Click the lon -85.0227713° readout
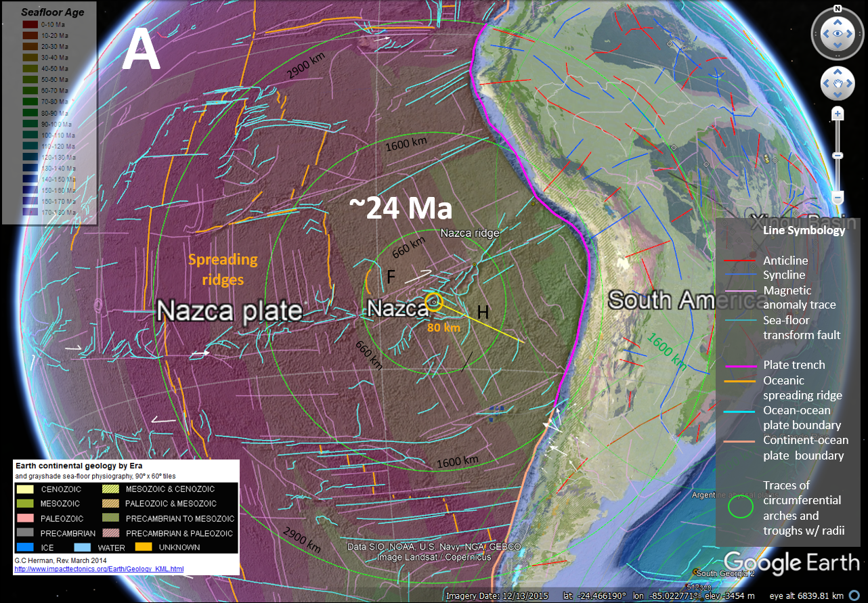Screen dimensions: 868x603 click(667, 596)
